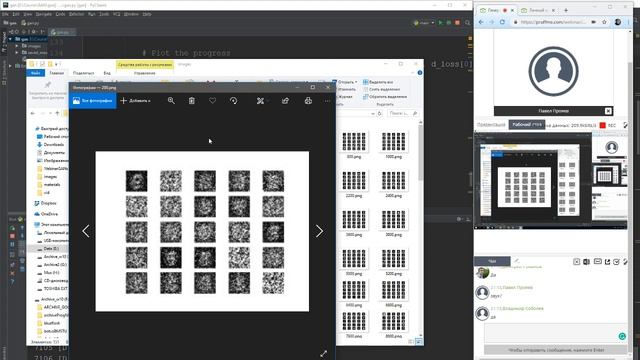Switch to large icons view in Explorer
This screenshot has width=640, height=360.
point(419,342)
